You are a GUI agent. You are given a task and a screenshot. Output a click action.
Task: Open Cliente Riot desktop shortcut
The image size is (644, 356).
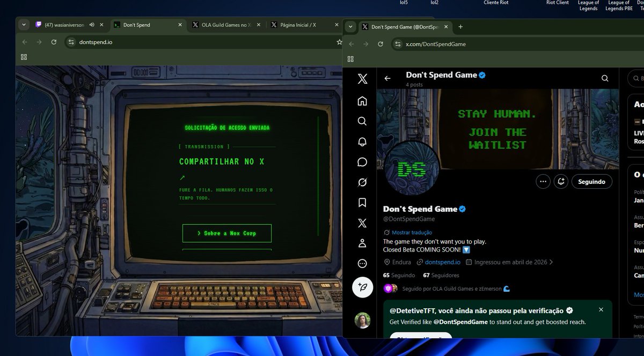point(496,3)
